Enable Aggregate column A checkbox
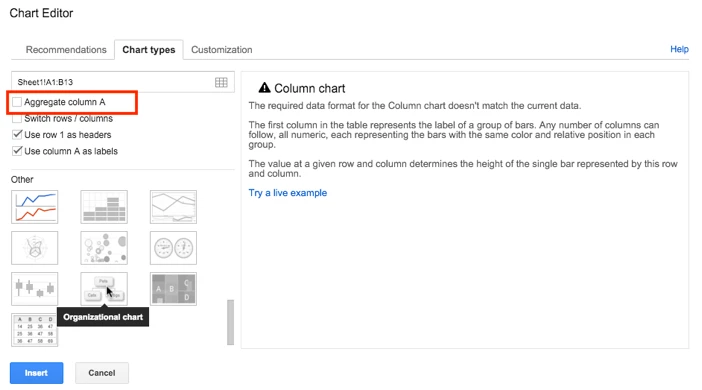The height and width of the screenshot is (390, 702). tap(17, 102)
